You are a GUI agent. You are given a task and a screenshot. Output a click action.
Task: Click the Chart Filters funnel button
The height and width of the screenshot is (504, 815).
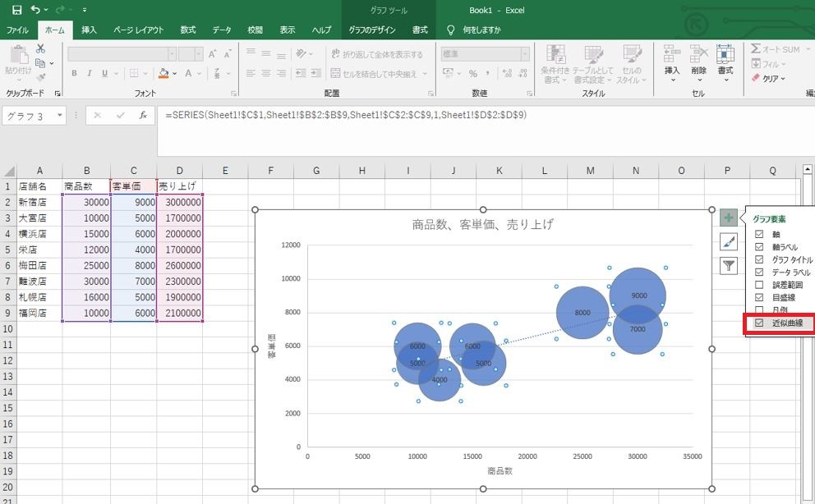tap(729, 266)
